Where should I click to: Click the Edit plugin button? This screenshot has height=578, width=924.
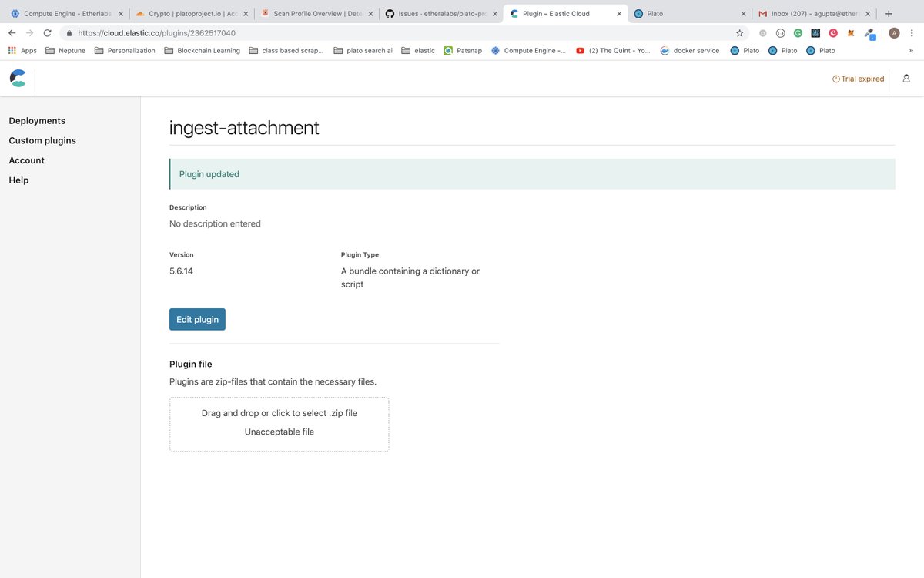(197, 319)
